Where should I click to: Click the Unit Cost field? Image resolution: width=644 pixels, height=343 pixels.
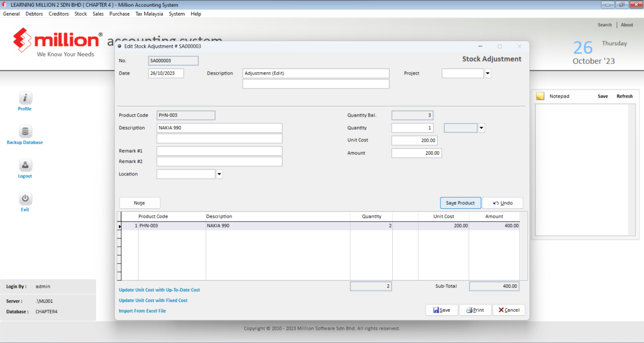coord(414,141)
